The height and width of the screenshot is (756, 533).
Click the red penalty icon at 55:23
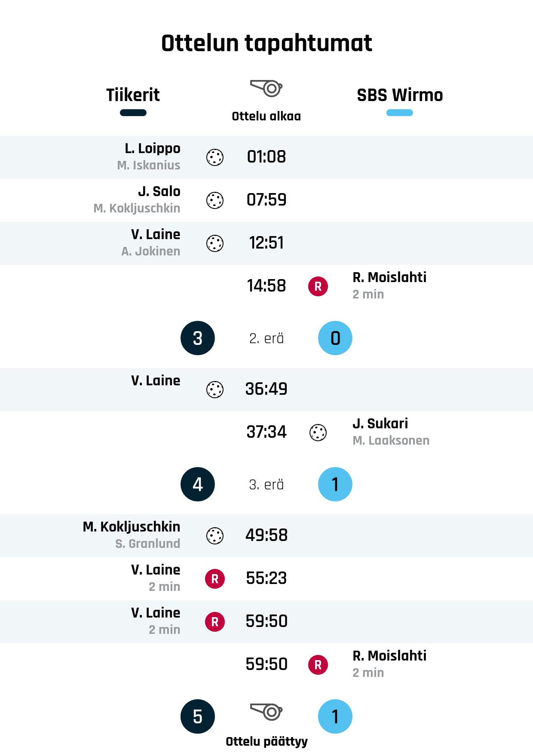click(215, 579)
